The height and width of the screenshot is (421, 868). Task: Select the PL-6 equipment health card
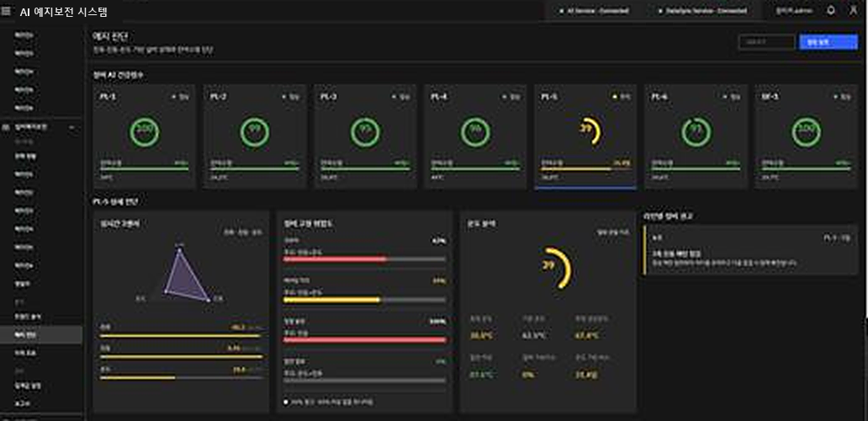(x=696, y=136)
